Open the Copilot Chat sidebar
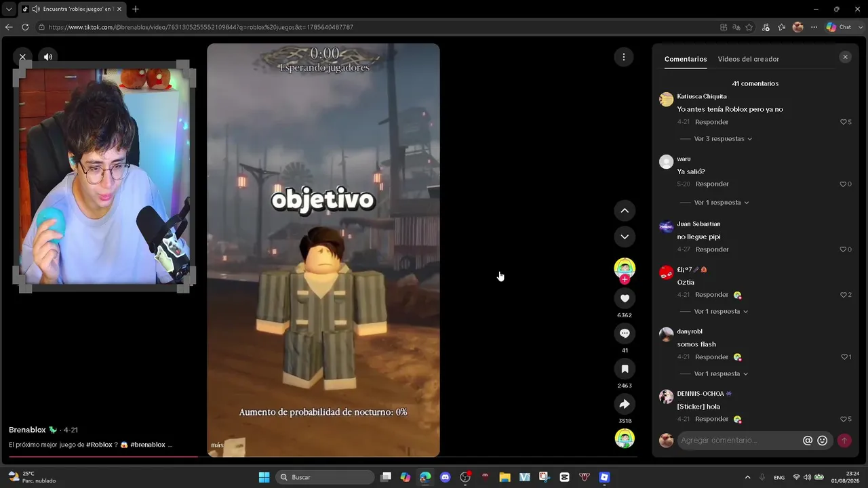 [x=839, y=27]
